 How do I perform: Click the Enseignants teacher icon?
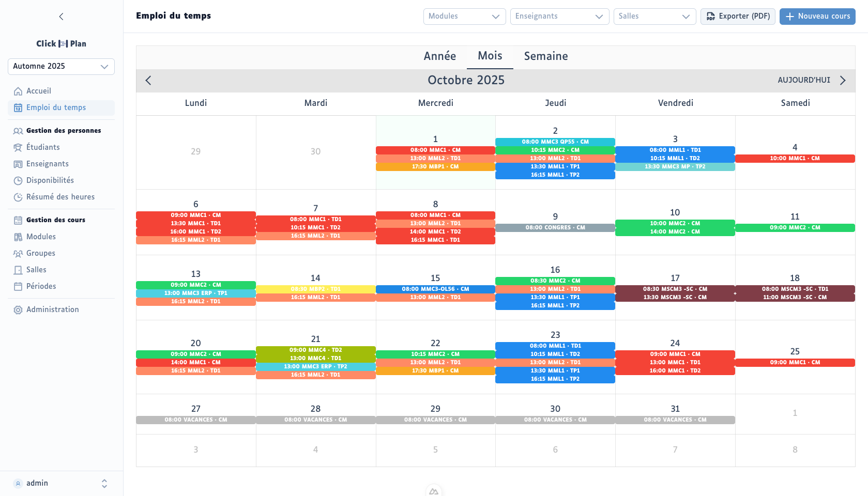18,164
